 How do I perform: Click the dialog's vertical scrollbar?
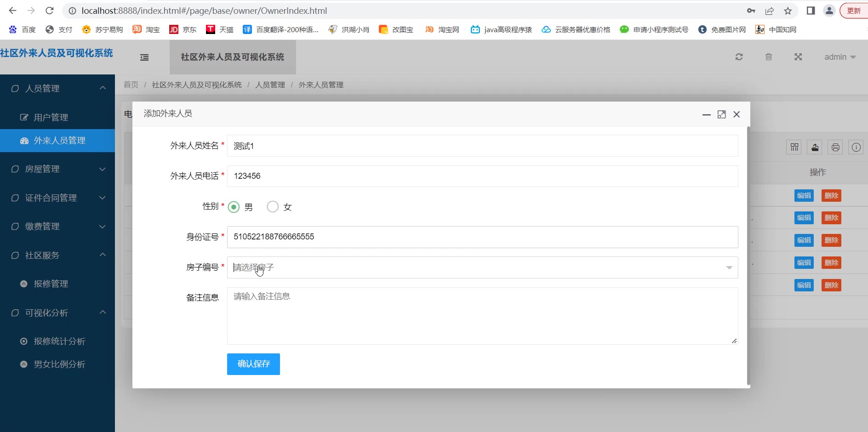(748, 256)
